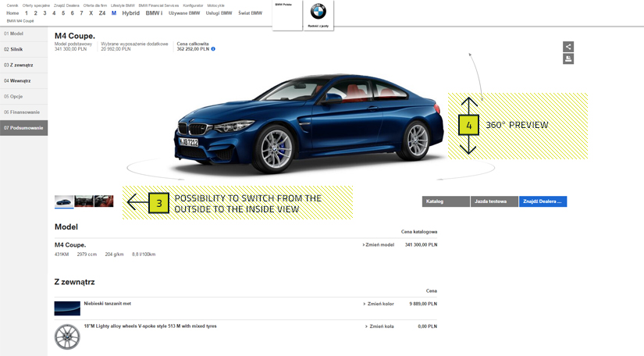Open Motocykle link
644x356 pixels.
coord(215,5)
